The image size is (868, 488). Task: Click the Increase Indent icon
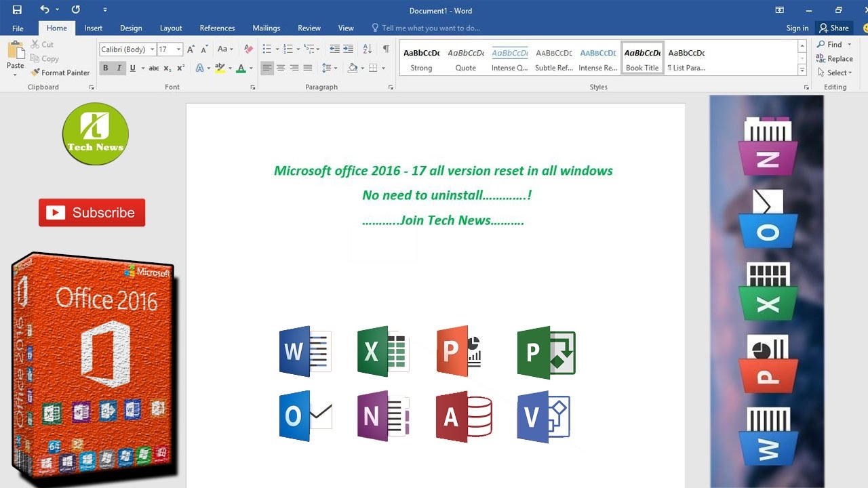(x=348, y=49)
